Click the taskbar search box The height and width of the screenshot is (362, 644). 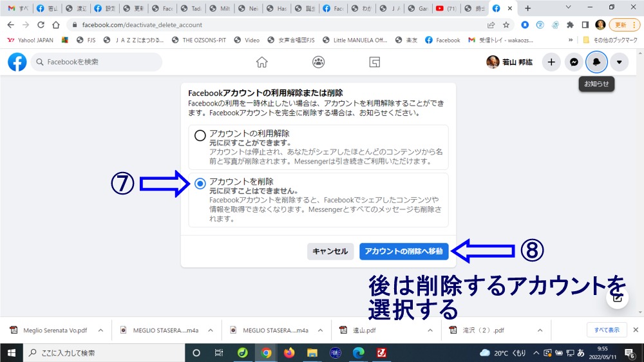104,353
